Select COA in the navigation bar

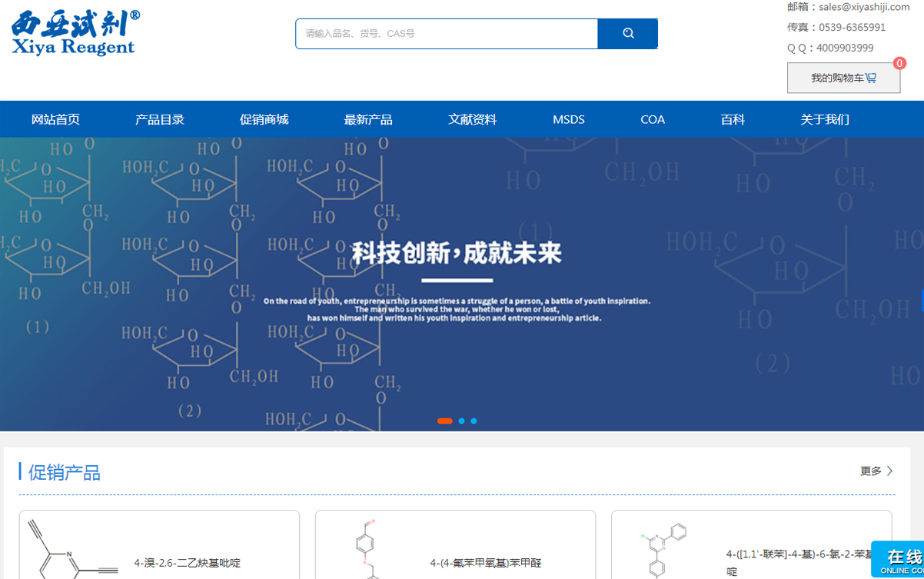coord(653,120)
